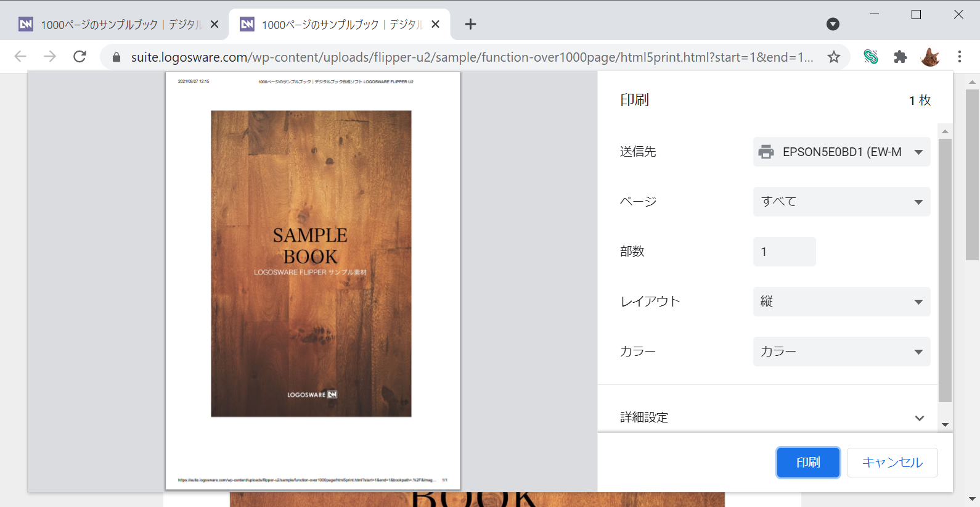Click print settings scroll up arrow
The image size is (980, 507).
pos(945,131)
